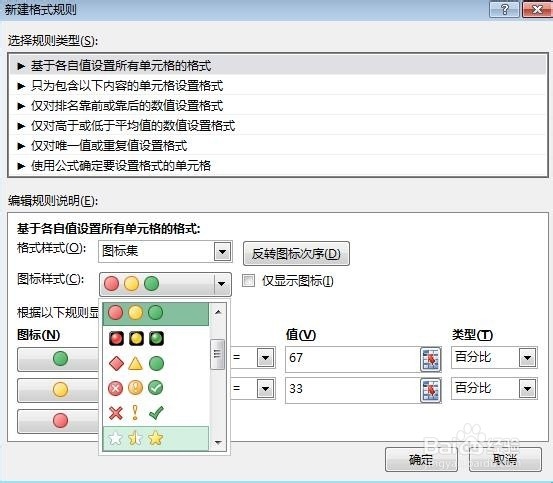Open range selector for value 33

click(x=431, y=390)
